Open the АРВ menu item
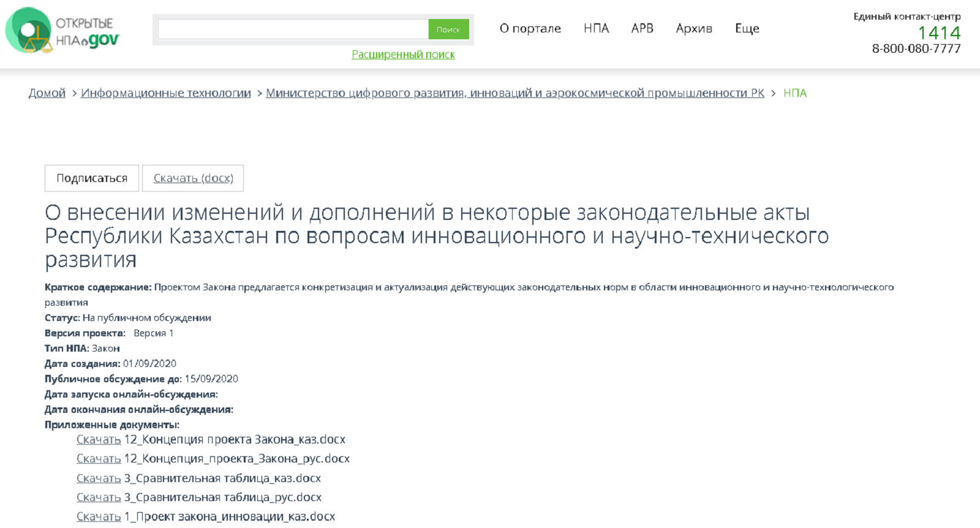The height and width of the screenshot is (528, 980). point(642,28)
